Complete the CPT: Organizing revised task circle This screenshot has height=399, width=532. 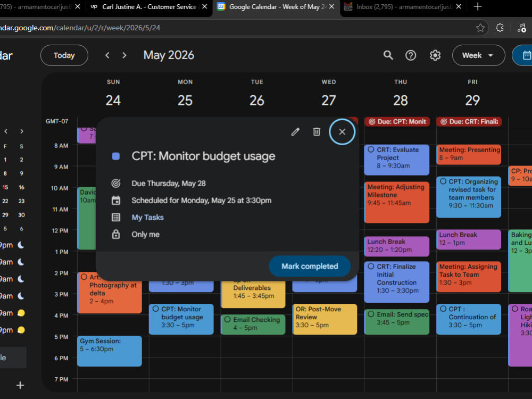(443, 181)
